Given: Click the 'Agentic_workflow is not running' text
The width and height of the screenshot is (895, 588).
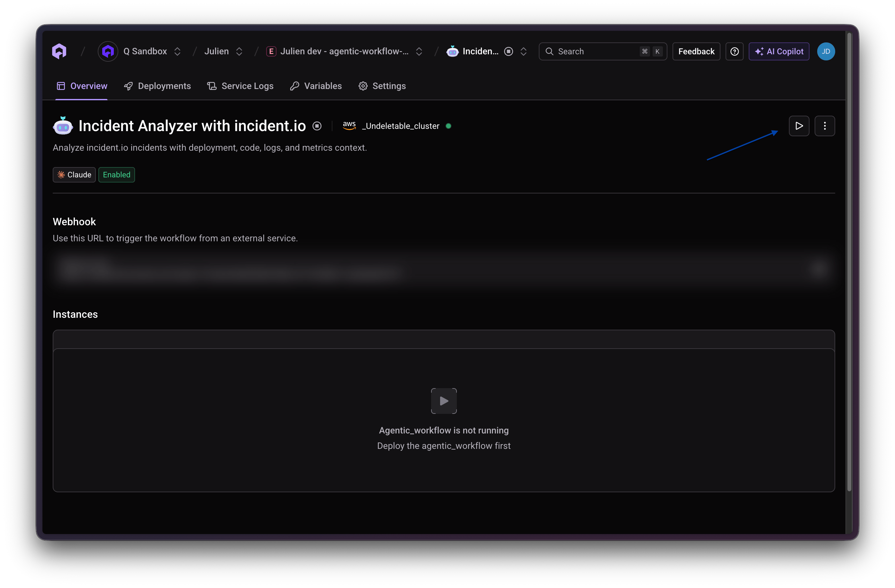Looking at the screenshot, I should pyautogui.click(x=444, y=431).
